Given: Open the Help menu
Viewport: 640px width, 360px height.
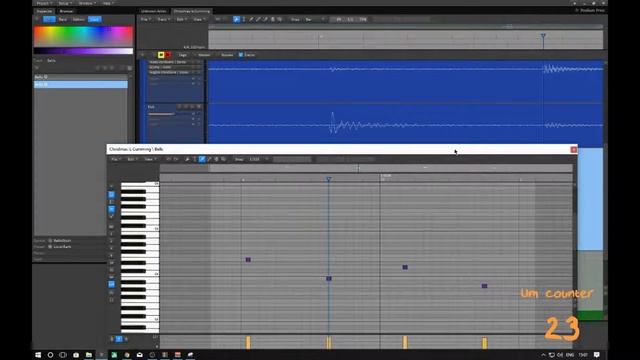Looking at the screenshot, I should tap(107, 3).
